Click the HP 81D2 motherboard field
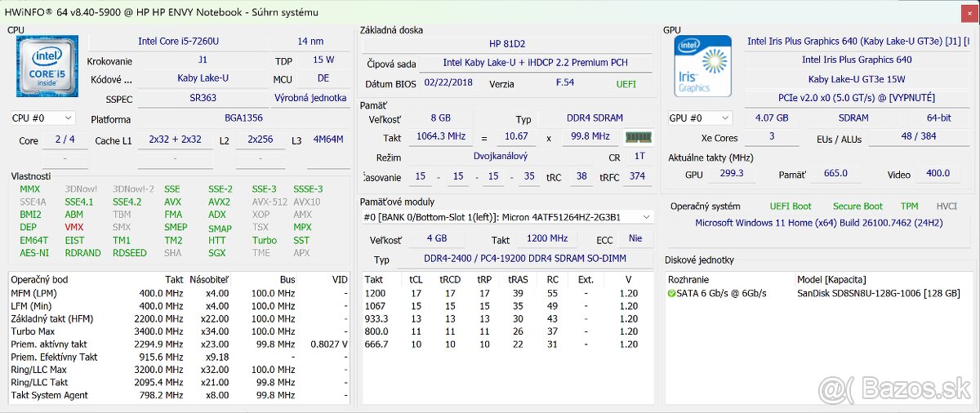This screenshot has width=980, height=413. point(506,43)
